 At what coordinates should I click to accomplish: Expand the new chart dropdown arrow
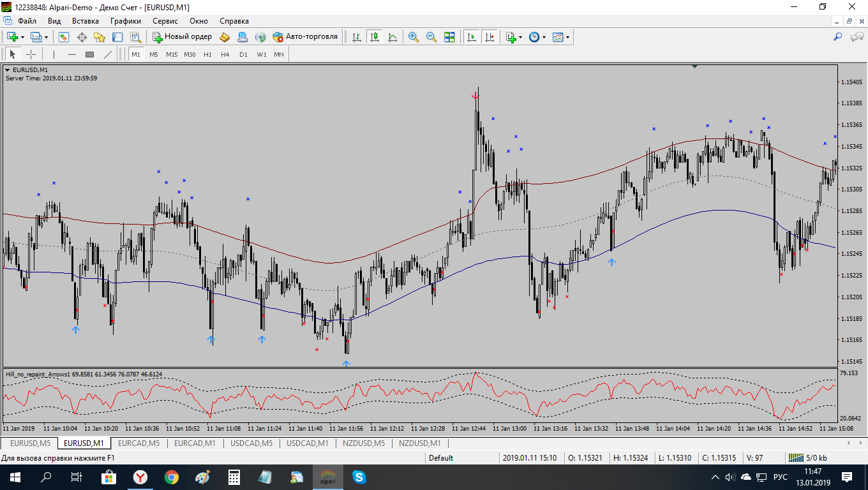click(22, 37)
